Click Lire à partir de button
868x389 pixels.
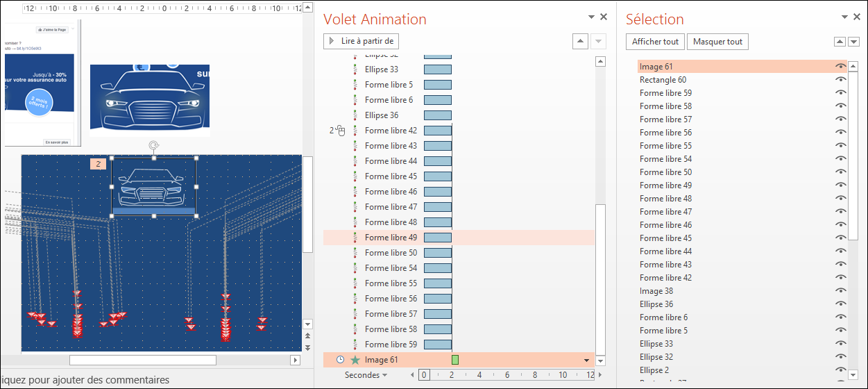coord(361,41)
